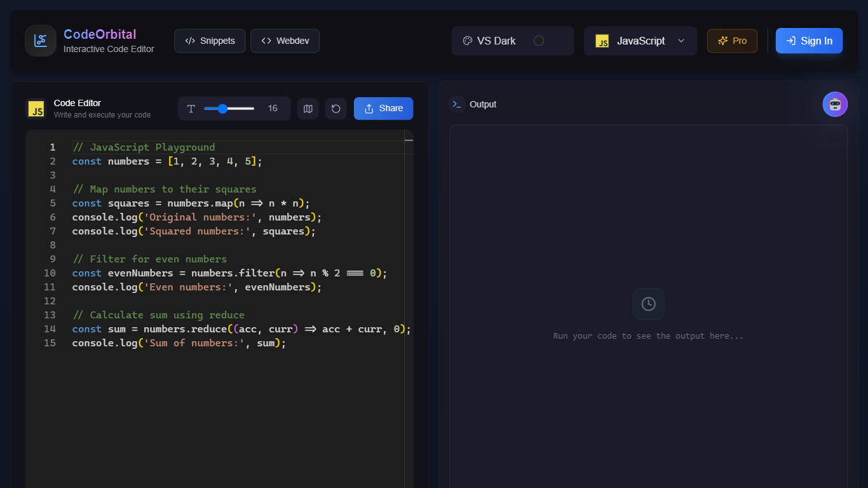Click the 'Original numbers:' console.log line

tap(197, 217)
